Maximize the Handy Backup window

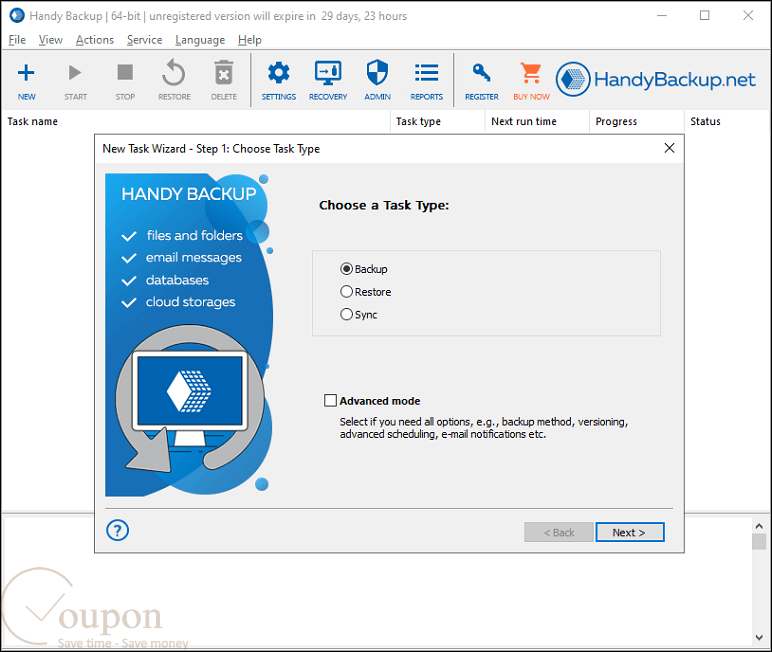coord(705,16)
